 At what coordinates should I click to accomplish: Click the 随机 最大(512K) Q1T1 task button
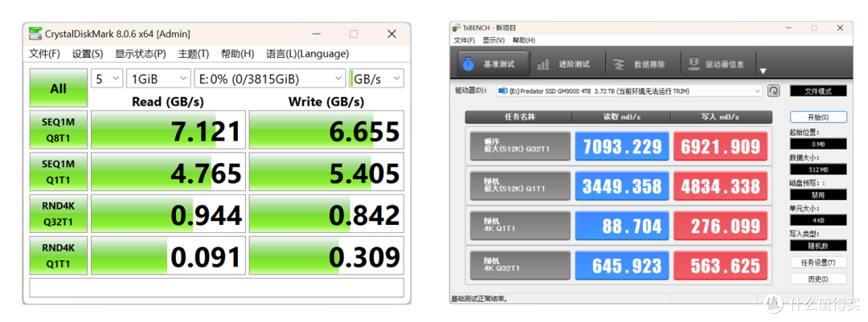pos(520,186)
